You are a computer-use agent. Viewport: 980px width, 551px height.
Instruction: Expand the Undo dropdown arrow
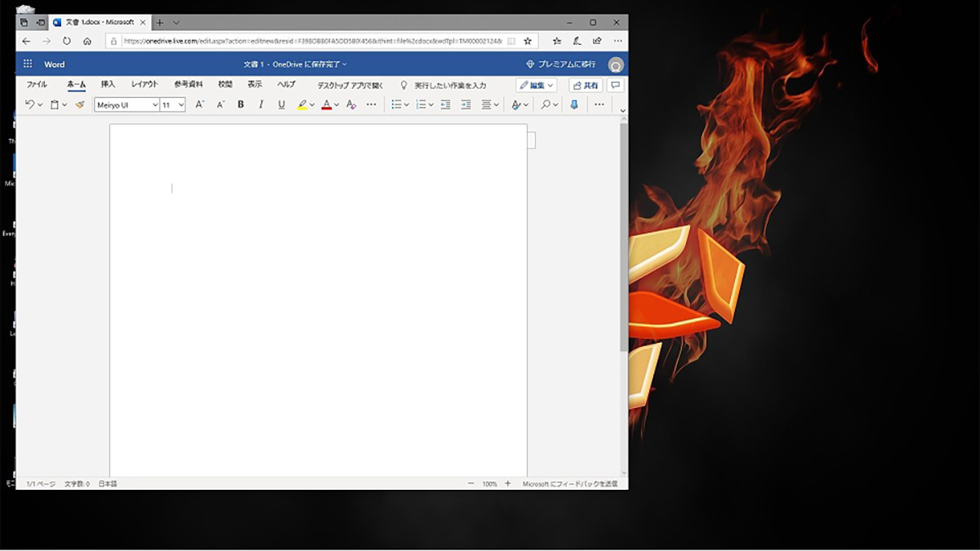click(40, 104)
